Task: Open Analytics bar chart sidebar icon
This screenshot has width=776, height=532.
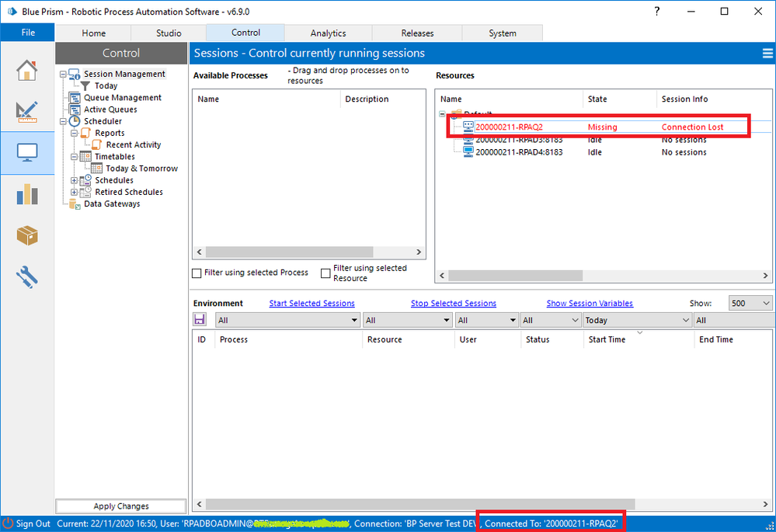Action: click(x=27, y=194)
